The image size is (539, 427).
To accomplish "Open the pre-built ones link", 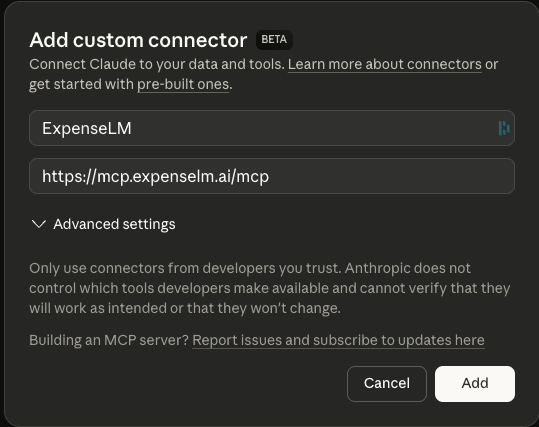I will point(183,84).
